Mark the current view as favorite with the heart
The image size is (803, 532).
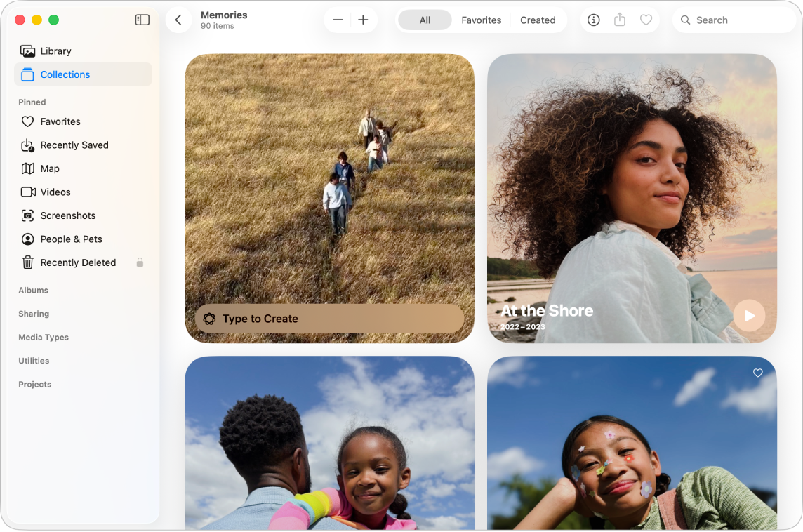point(646,20)
